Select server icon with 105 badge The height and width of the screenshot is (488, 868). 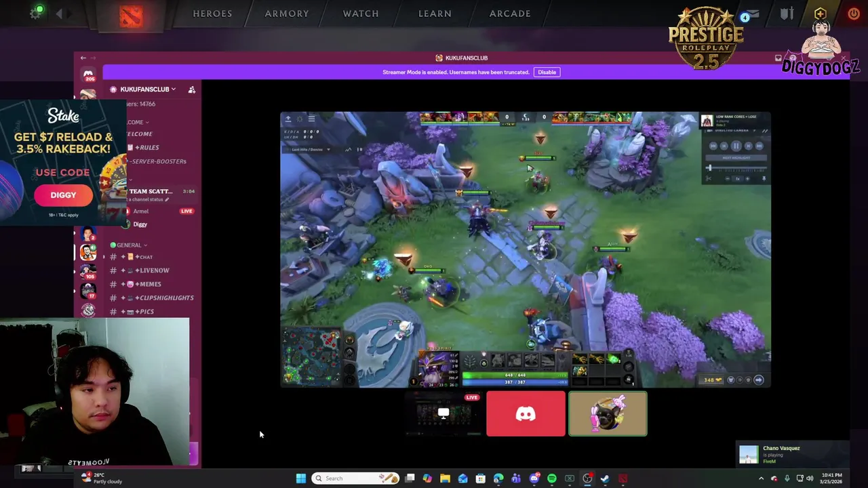click(88, 271)
